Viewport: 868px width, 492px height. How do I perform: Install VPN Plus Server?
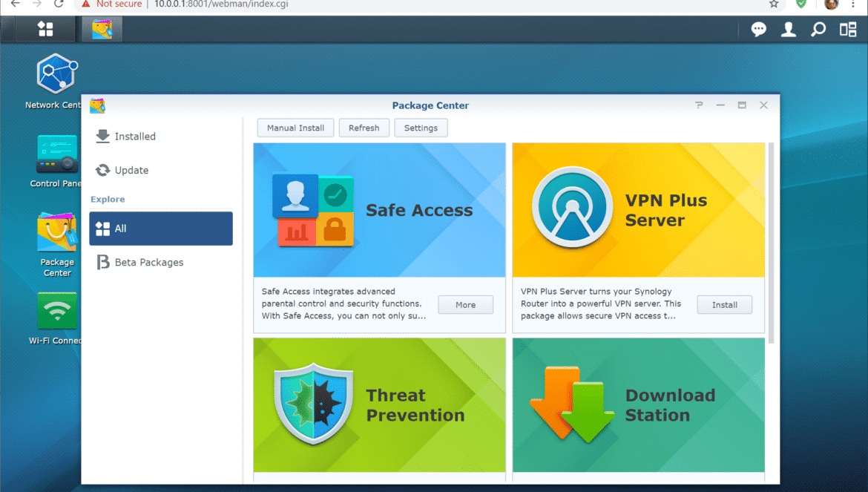pyautogui.click(x=724, y=305)
